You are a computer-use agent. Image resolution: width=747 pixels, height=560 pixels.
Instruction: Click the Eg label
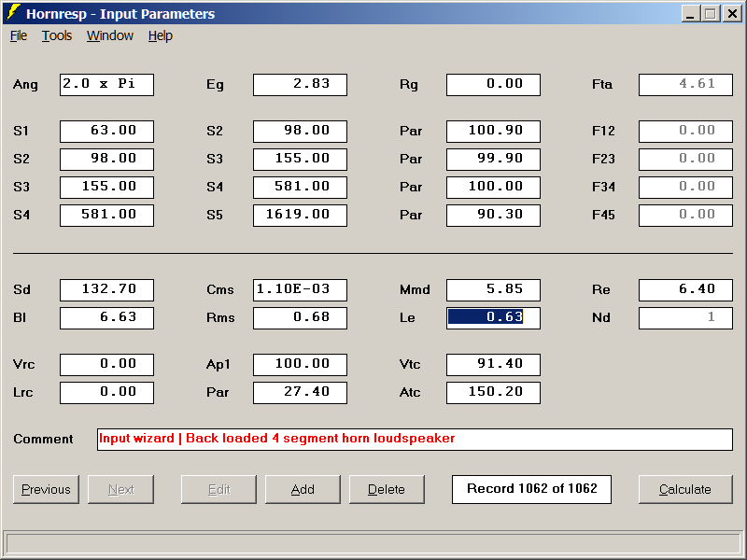[x=215, y=85]
